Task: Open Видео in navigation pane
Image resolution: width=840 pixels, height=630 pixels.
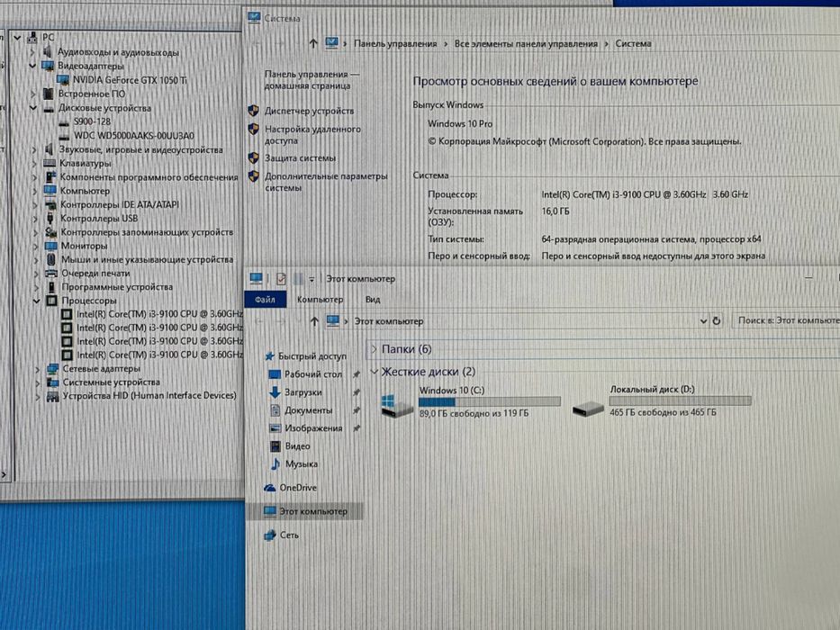Action: [297, 446]
